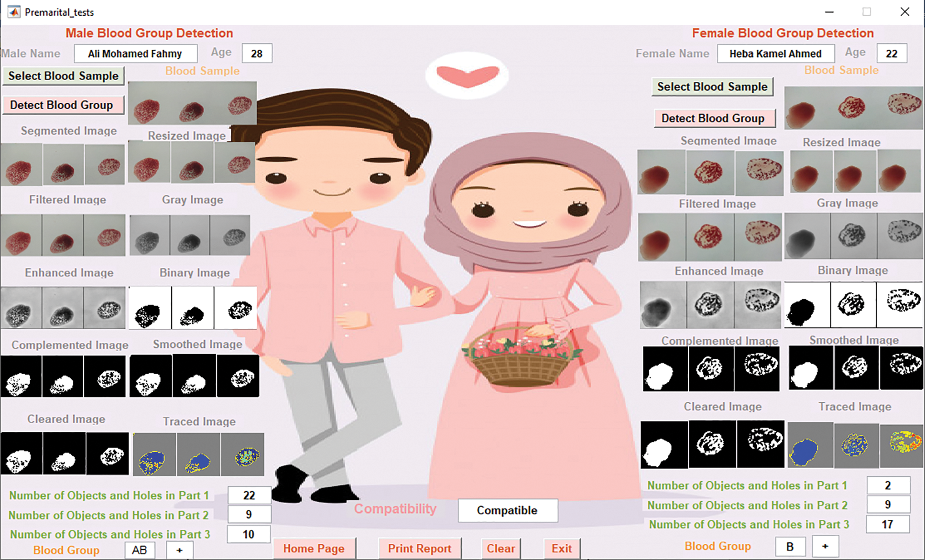Click the MATLAB icon in the title bar

coord(14,12)
